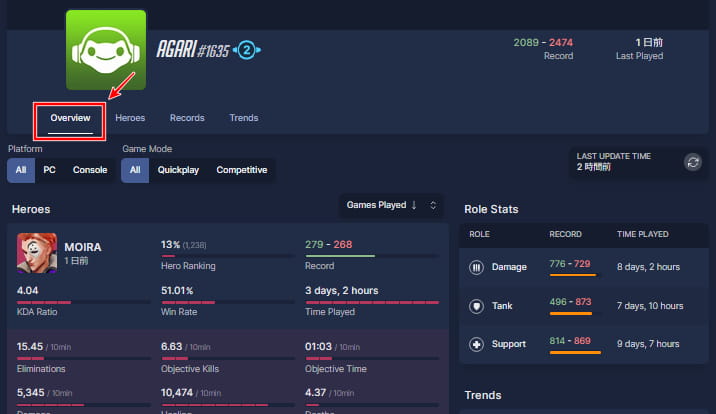Switch to the Overview tab

[x=70, y=118]
